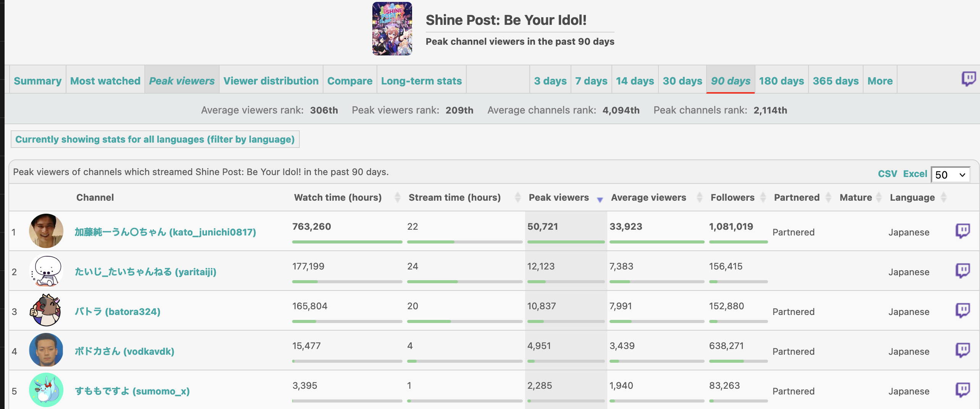Click yaritaiji channel avatar
Screen dimensions: 980x409
46,271
